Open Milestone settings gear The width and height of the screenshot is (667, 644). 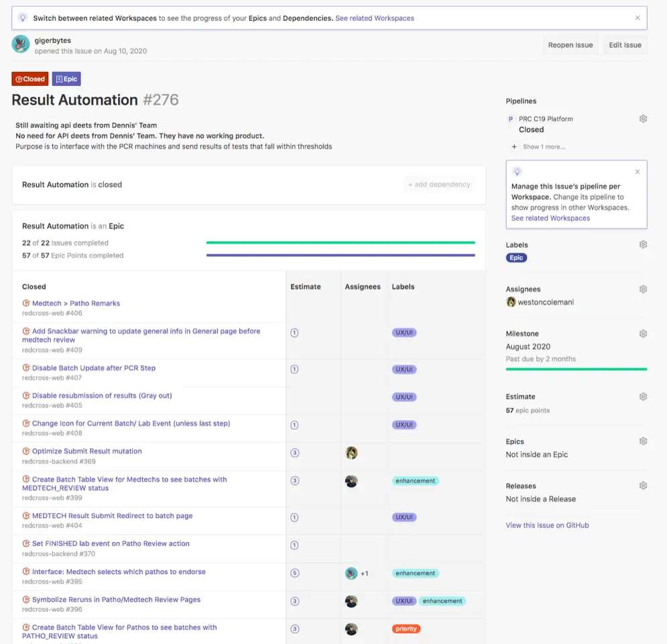[643, 333]
